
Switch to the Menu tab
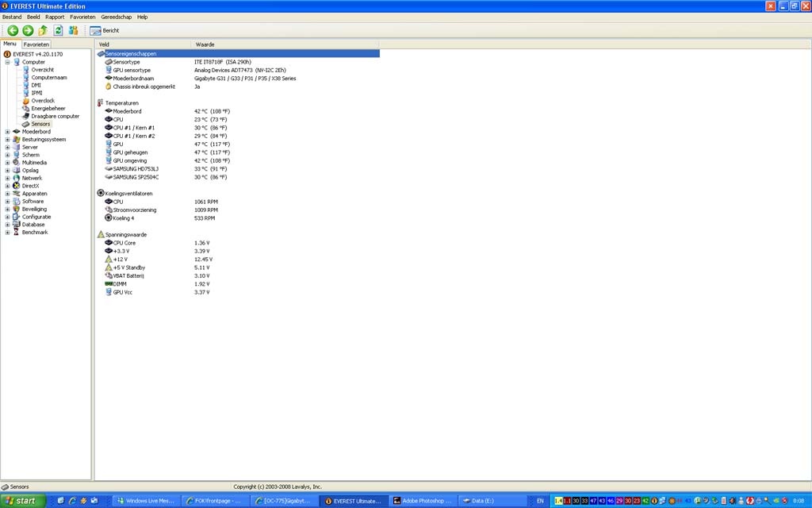pos(10,44)
